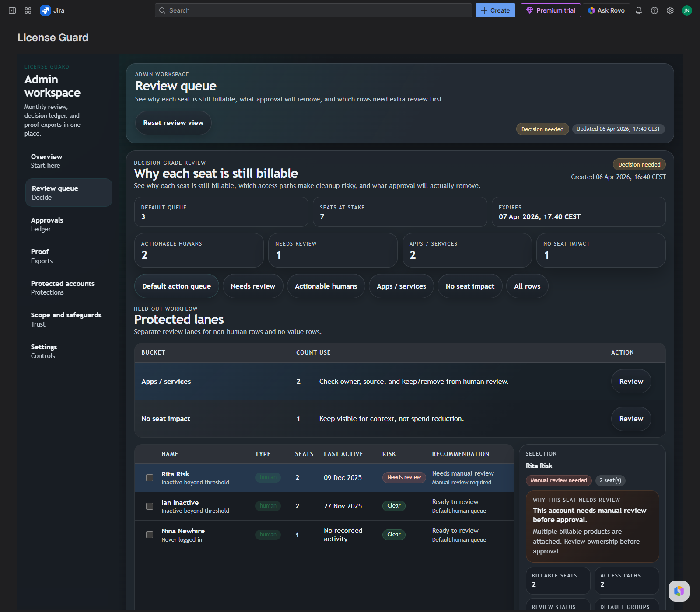Viewport: 700px width, 612px height.
Task: Review the Apps / services bucket
Action: [630, 381]
